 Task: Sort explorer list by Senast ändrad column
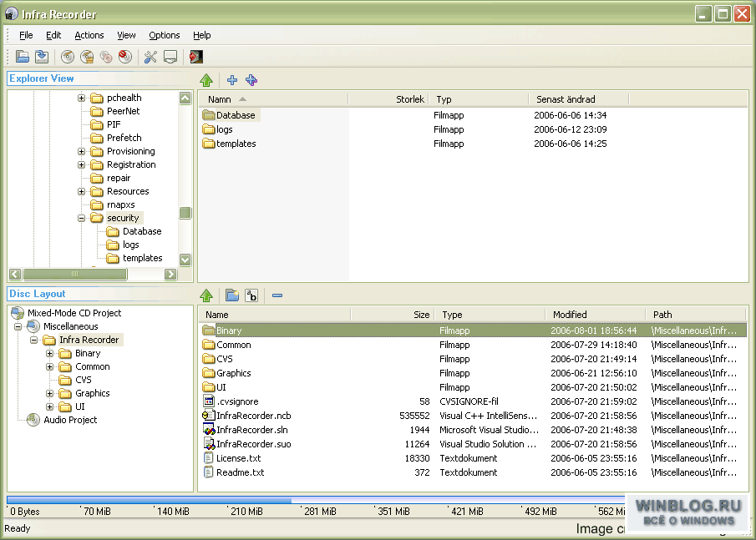tap(579, 99)
